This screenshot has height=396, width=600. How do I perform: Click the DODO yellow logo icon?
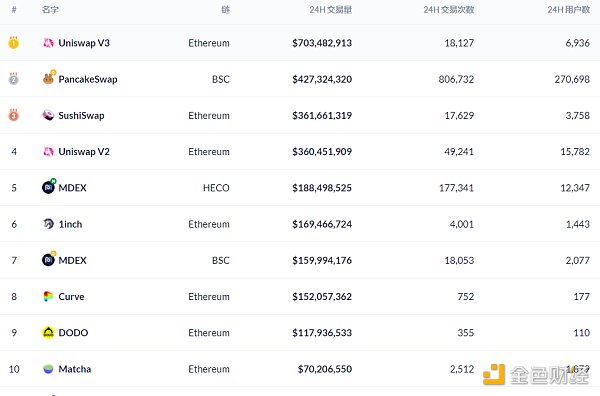click(48, 332)
